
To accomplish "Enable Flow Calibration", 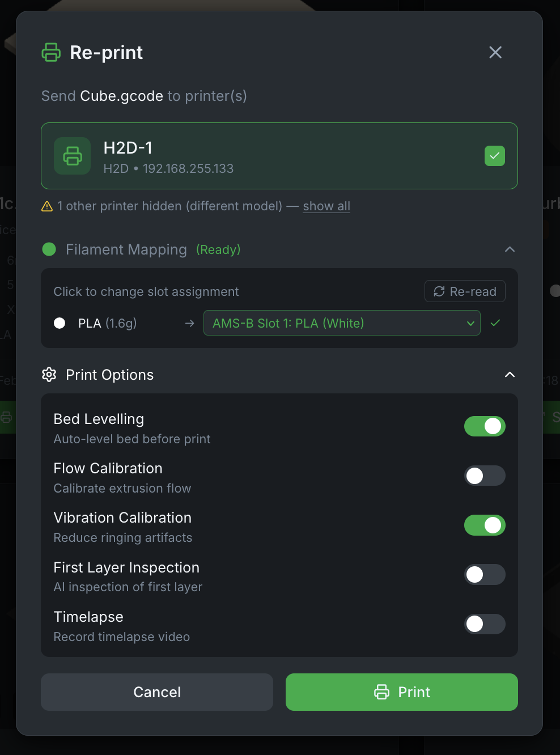I will coord(485,476).
